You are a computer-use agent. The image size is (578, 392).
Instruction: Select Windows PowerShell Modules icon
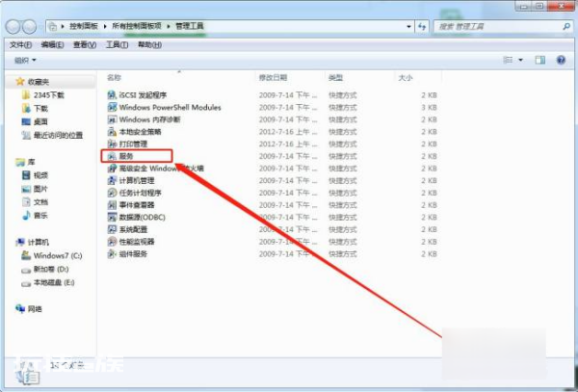[112, 107]
